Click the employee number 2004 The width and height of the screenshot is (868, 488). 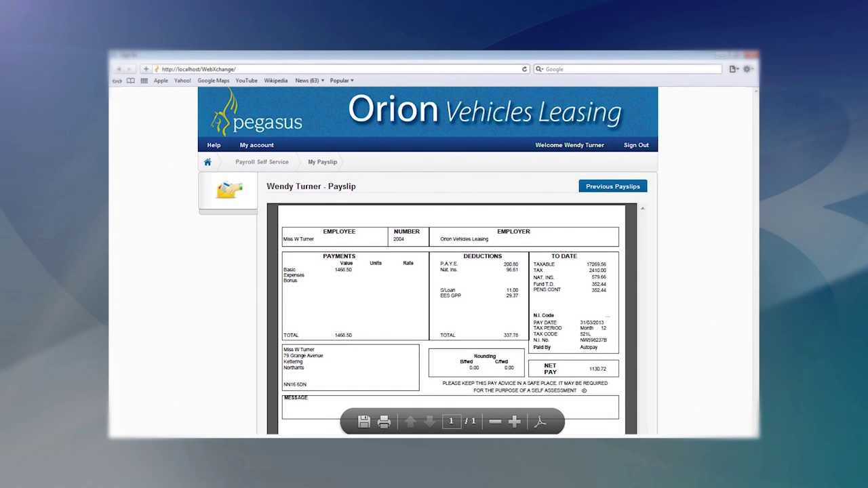[399, 239]
